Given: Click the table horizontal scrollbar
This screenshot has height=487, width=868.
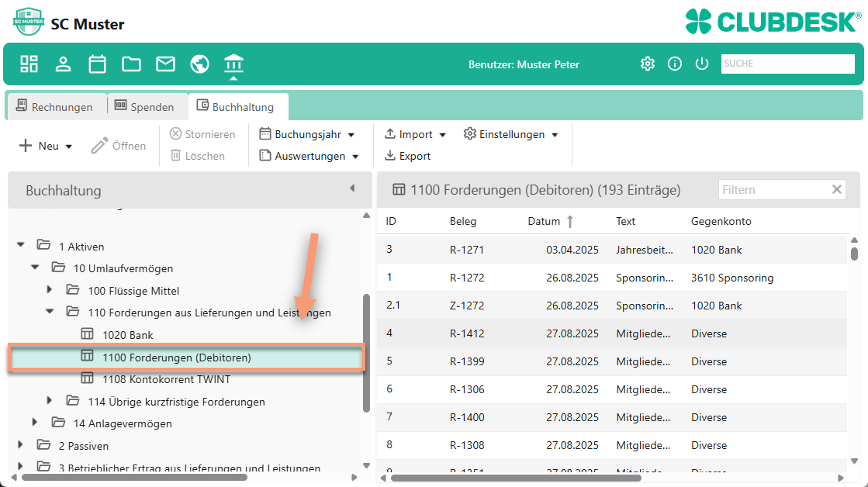Looking at the screenshot, I should point(516,478).
